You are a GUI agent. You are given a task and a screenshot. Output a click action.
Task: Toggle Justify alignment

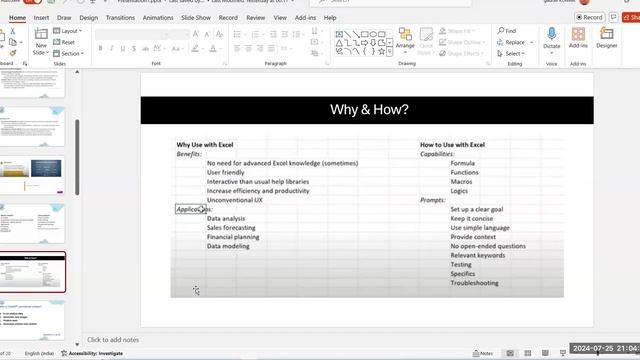(x=271, y=49)
